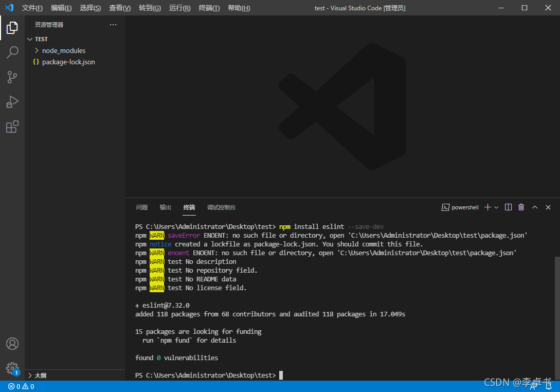
Task: Expand the node_modules folder
Action: tap(37, 50)
